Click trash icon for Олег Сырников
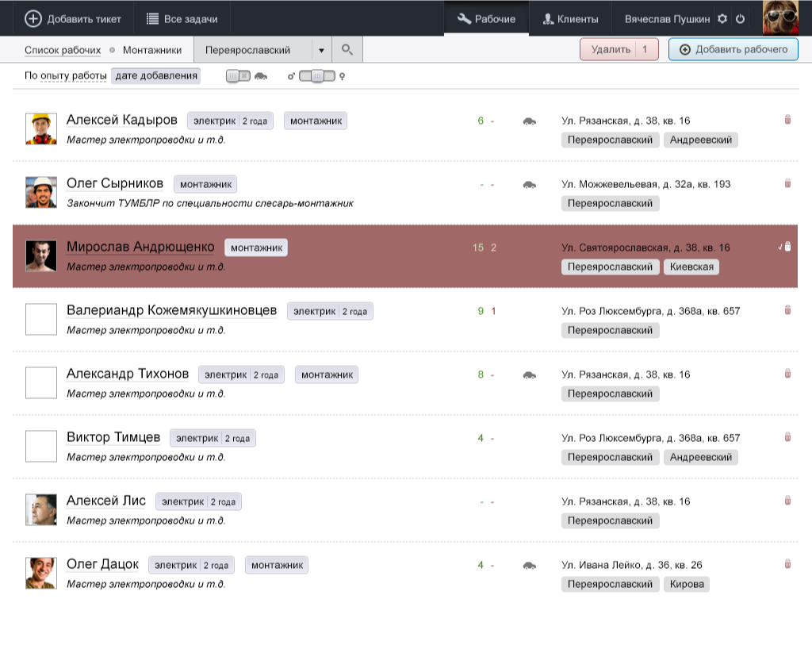This screenshot has width=812, height=645. tap(787, 183)
